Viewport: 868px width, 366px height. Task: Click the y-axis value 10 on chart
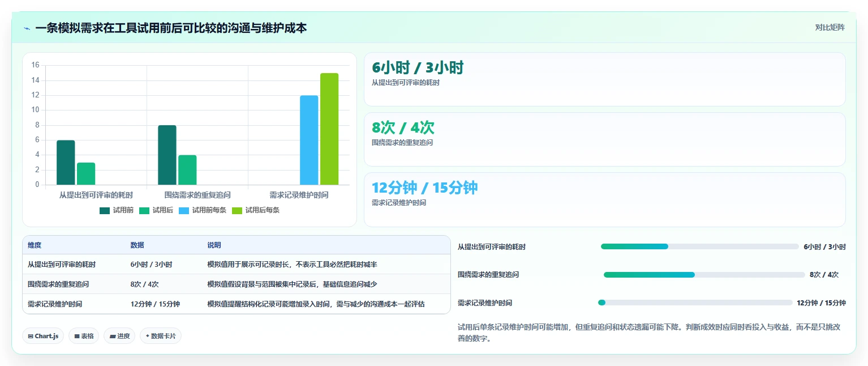point(35,110)
